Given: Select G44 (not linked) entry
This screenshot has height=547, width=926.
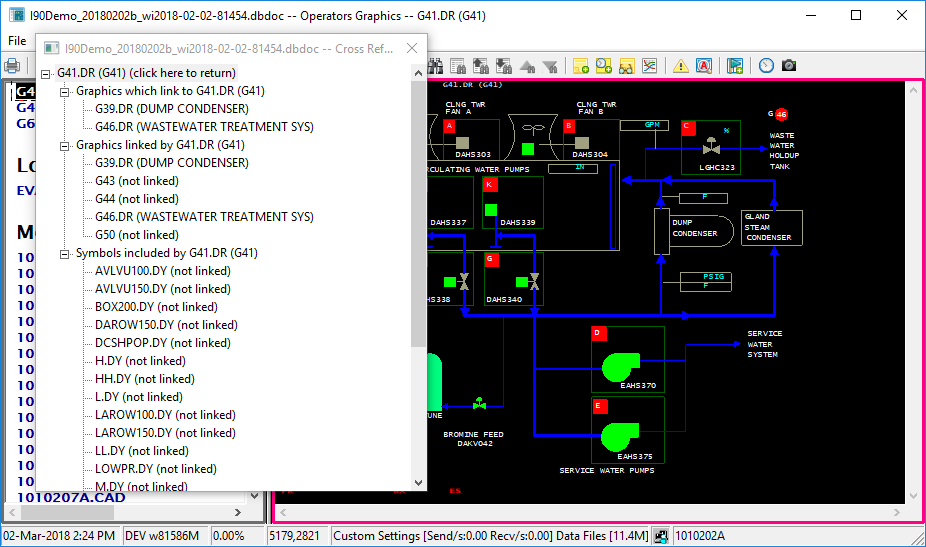Looking at the screenshot, I should [x=137, y=198].
